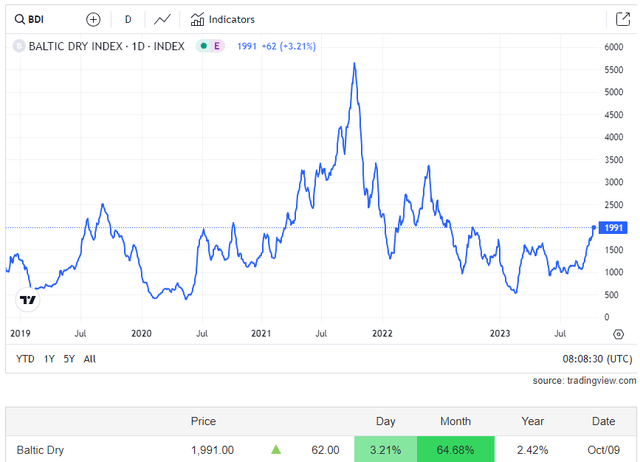Open the D interval dropdown
Viewport: 640px width, 462px height.
click(127, 19)
